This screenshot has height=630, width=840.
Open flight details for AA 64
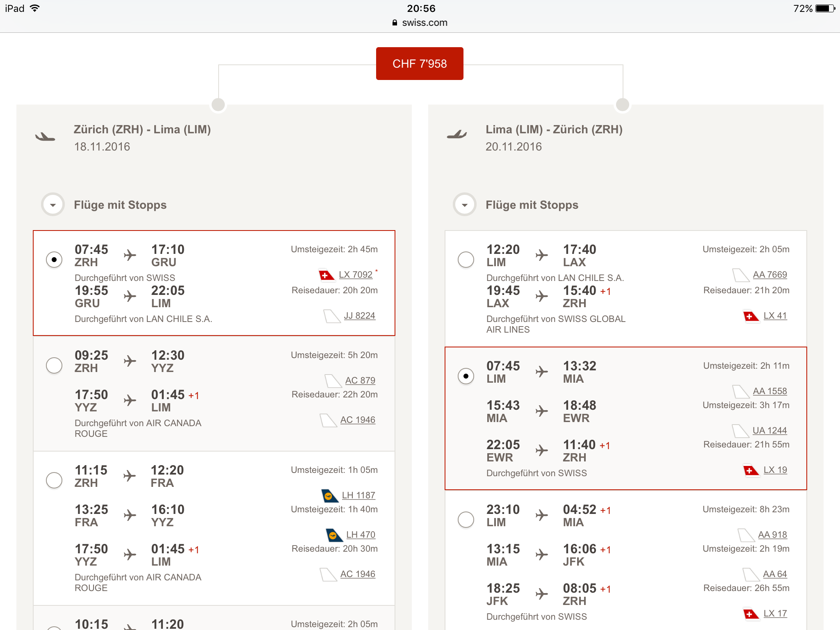775,574
